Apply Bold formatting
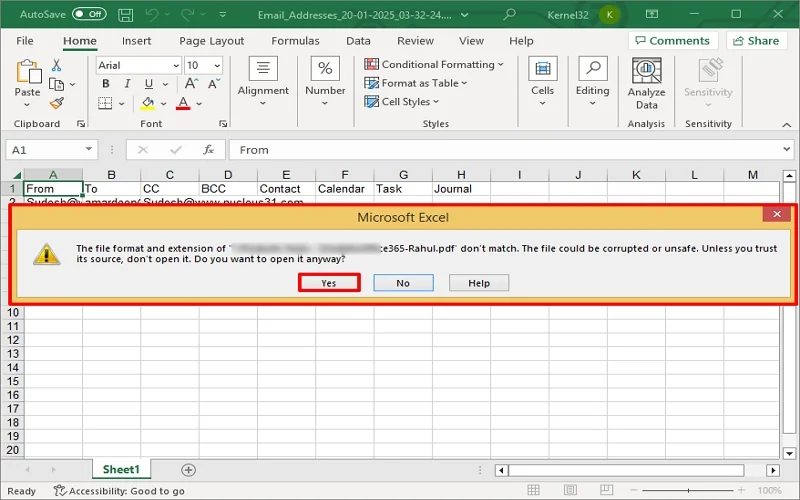The width and height of the screenshot is (800, 500). 106,84
